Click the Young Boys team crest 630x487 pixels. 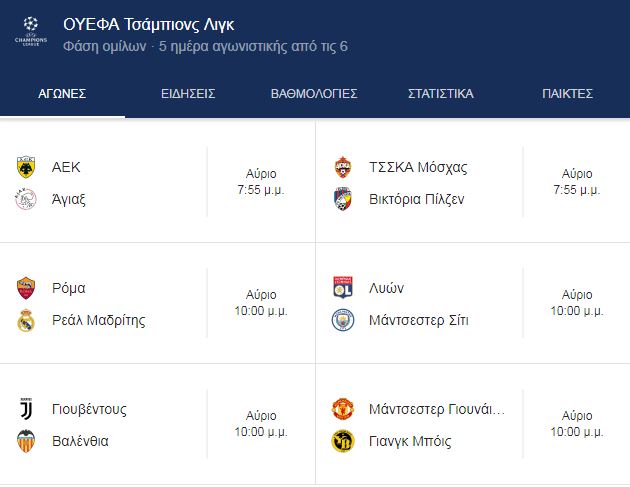(x=342, y=441)
